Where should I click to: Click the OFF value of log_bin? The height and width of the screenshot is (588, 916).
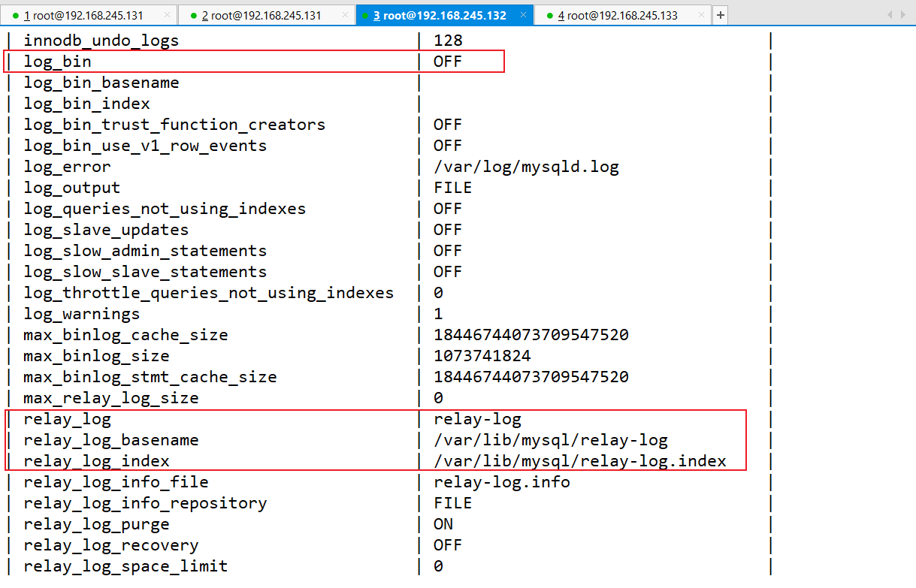[448, 62]
